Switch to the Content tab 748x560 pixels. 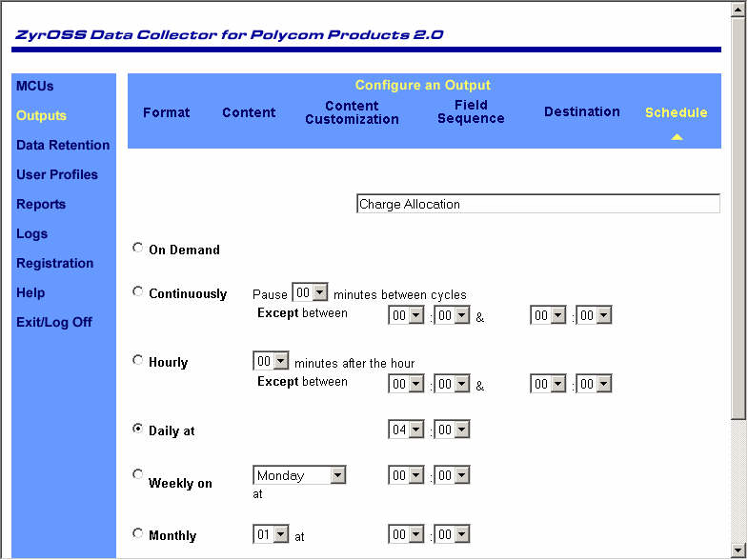(x=249, y=112)
